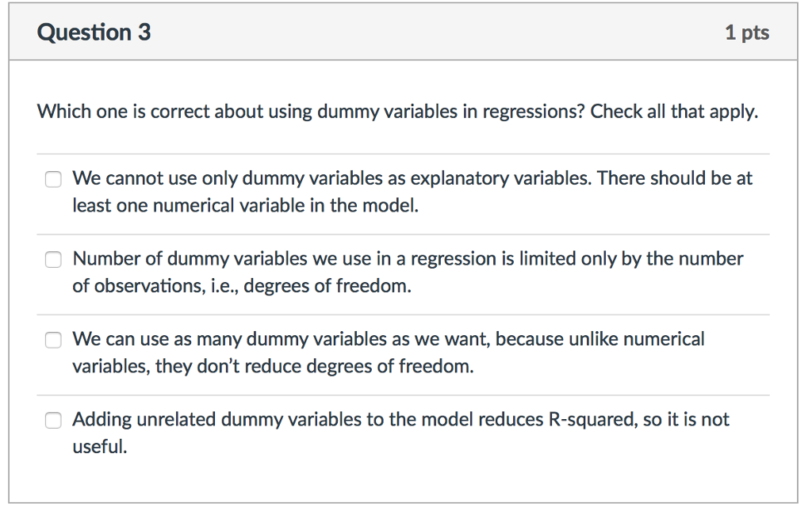Click the 'Adding unrelated dummy variables' answer text
812x511 pixels.
[400, 433]
